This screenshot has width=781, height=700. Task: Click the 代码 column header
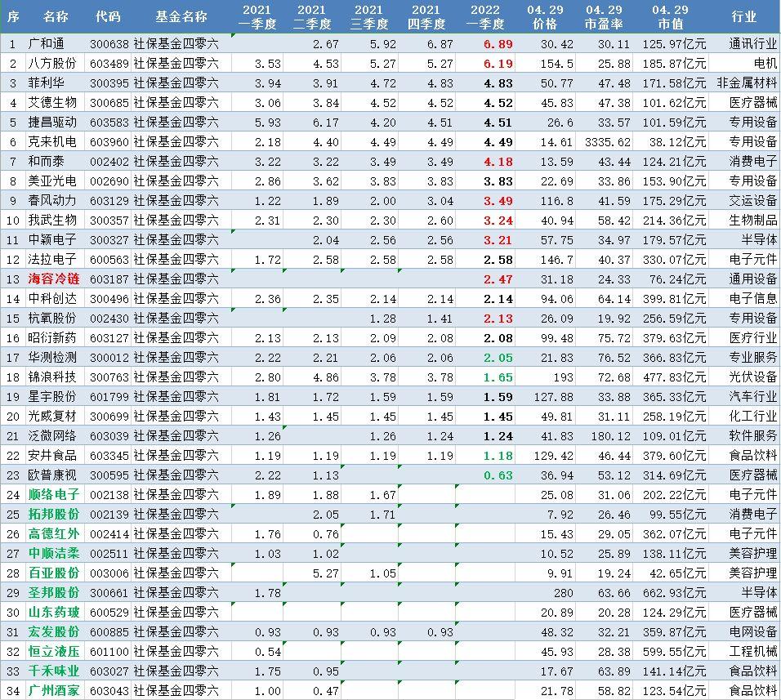pos(108,17)
